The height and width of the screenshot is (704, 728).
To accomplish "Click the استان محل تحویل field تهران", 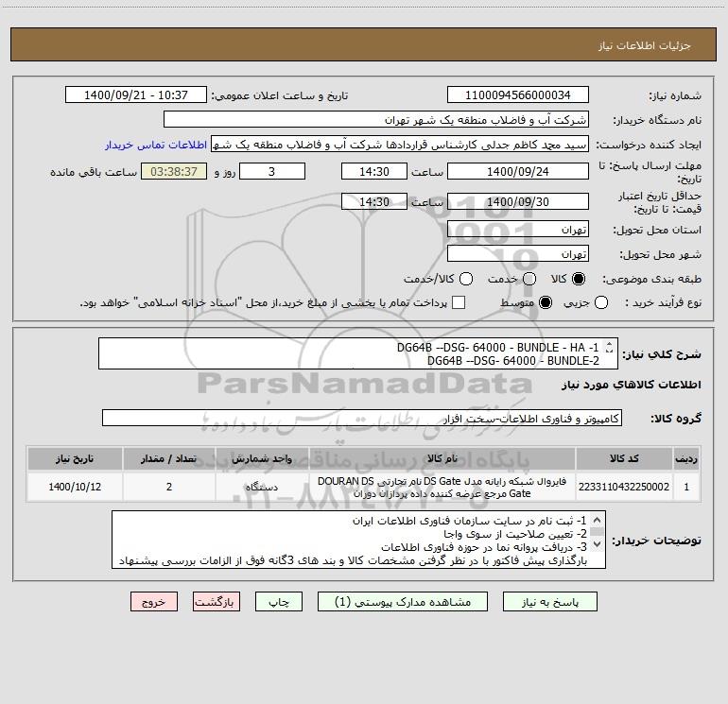I will point(518,230).
